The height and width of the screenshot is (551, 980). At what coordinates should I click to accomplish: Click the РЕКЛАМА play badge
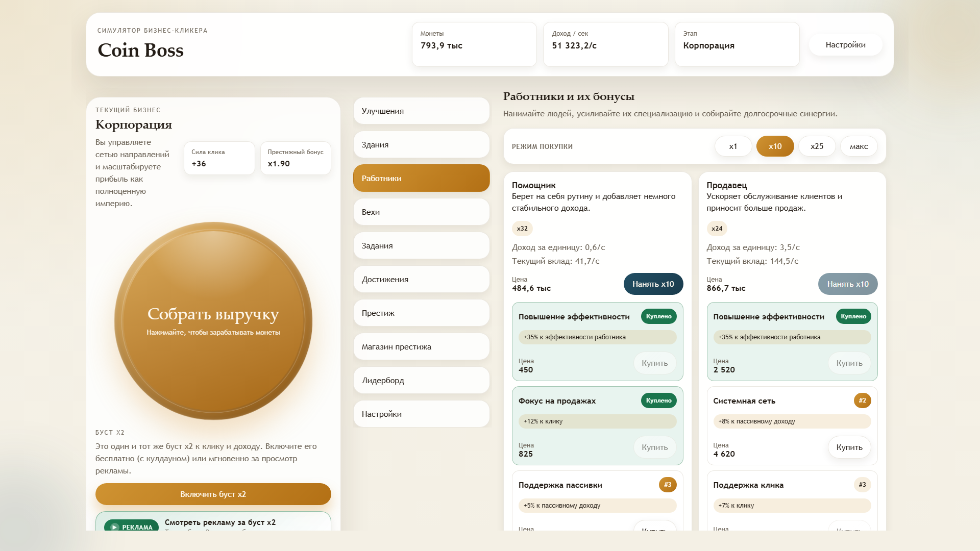(131, 525)
